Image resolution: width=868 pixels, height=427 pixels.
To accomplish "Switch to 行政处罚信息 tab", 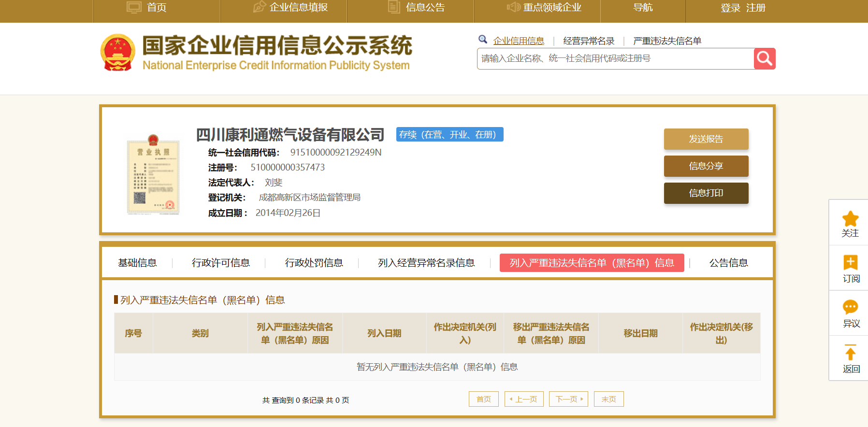I will coord(314,263).
